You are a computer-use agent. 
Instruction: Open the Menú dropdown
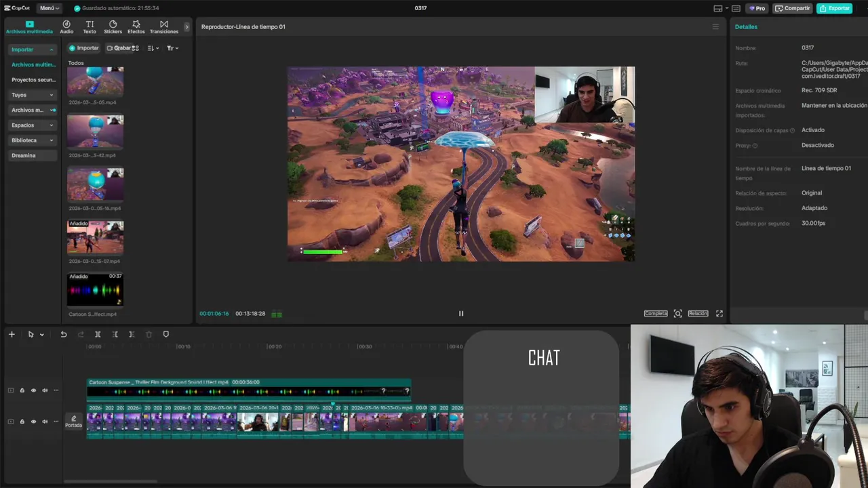pos(49,8)
